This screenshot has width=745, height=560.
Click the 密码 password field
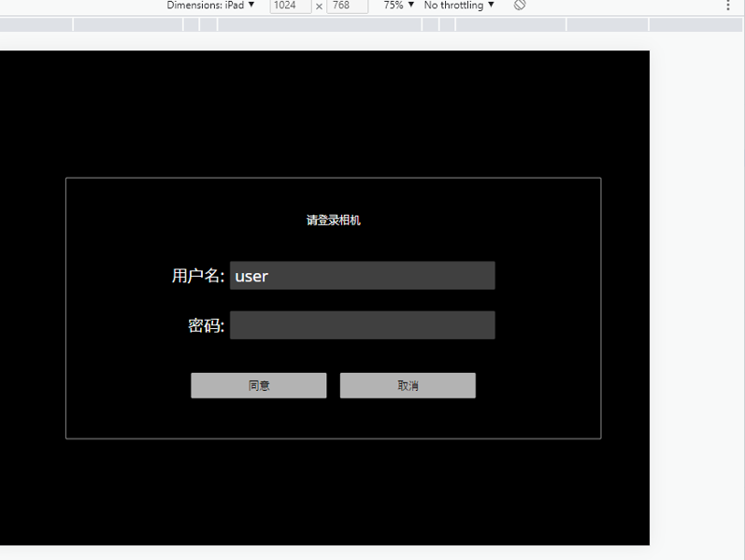click(x=363, y=325)
